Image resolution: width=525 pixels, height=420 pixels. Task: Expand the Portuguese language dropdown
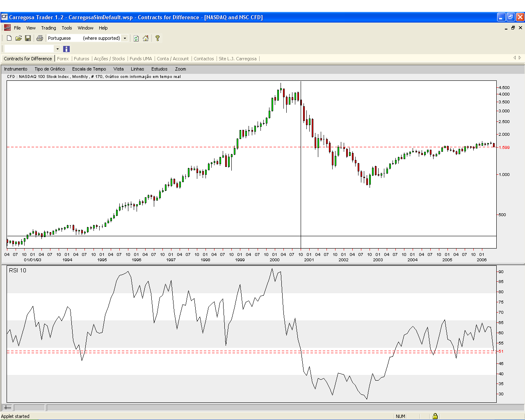pyautogui.click(x=125, y=38)
